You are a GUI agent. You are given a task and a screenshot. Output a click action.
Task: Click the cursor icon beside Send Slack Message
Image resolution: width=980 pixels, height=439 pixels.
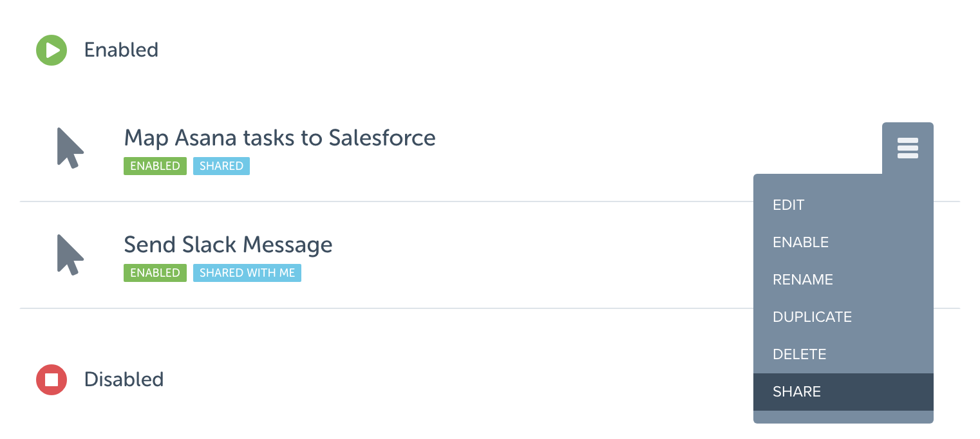tap(70, 255)
